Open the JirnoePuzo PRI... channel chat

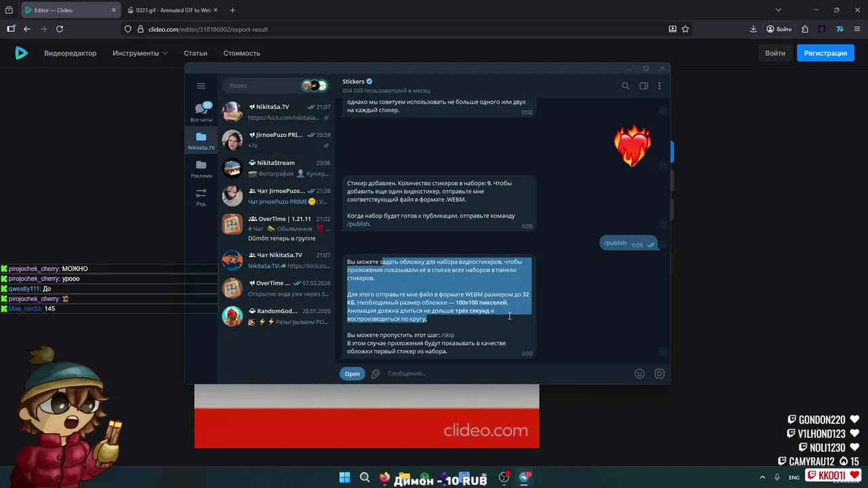[x=277, y=140]
